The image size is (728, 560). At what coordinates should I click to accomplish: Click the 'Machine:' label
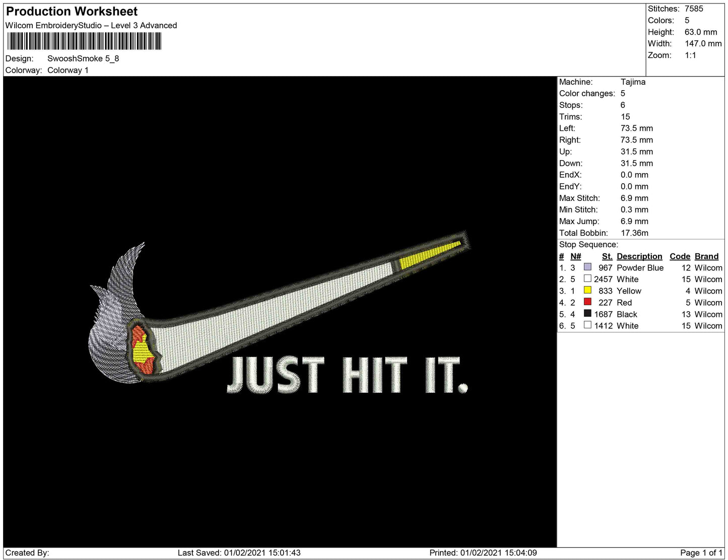576,82
